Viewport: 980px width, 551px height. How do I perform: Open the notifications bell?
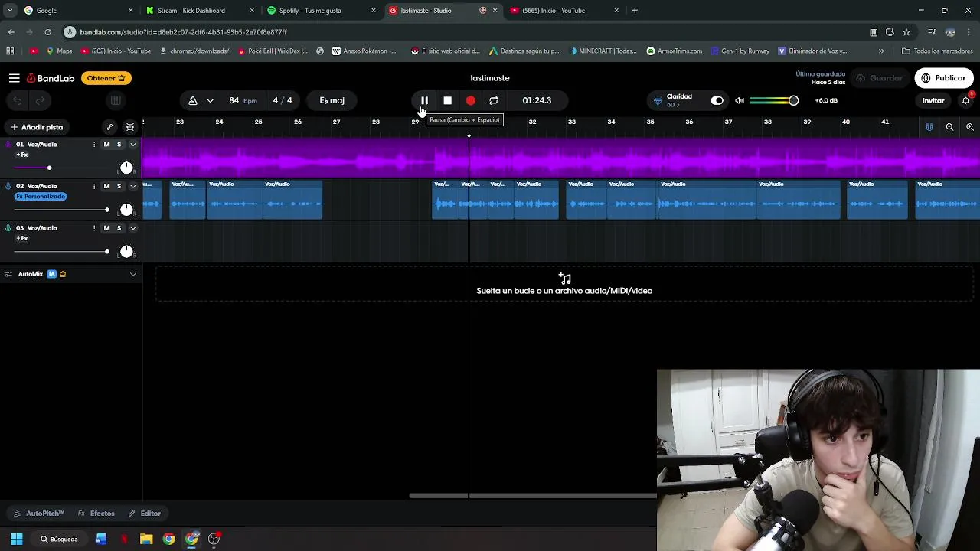(x=965, y=100)
